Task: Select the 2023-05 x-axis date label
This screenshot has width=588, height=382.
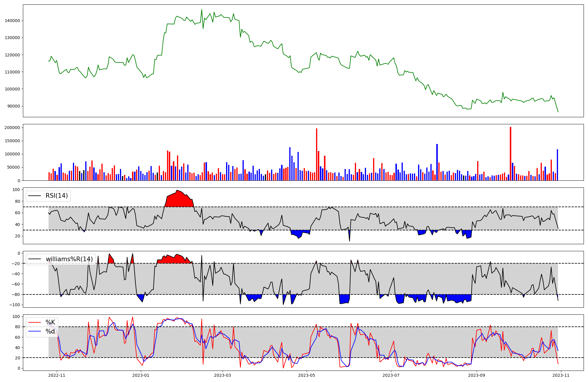Action: [307, 375]
